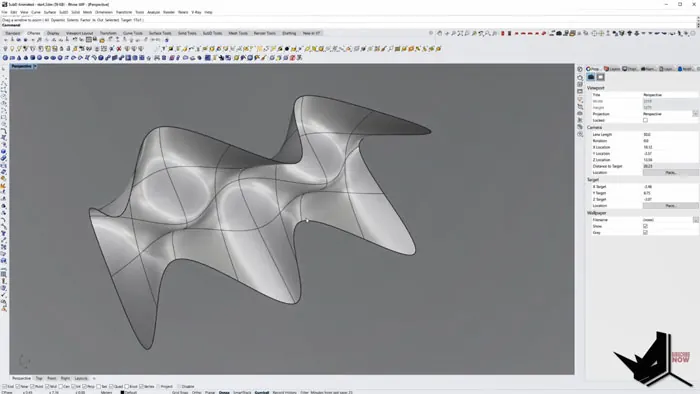Image resolution: width=700 pixels, height=394 pixels.
Task: Open the Projection dropdown in viewport properties
Action: point(695,114)
